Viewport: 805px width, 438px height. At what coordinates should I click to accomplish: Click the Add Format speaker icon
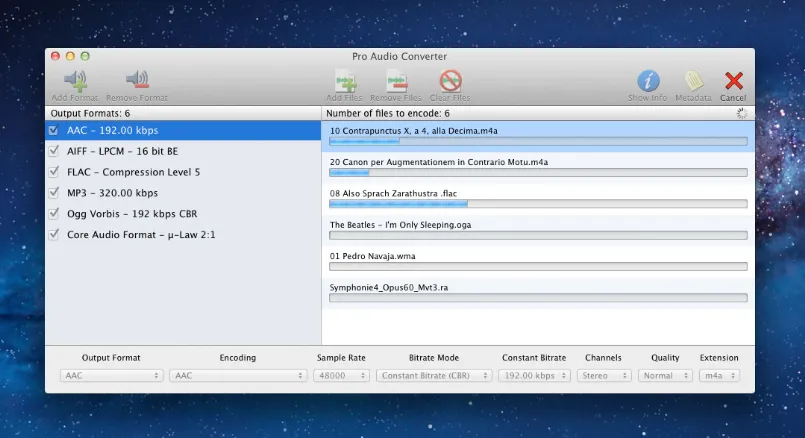click(x=75, y=80)
